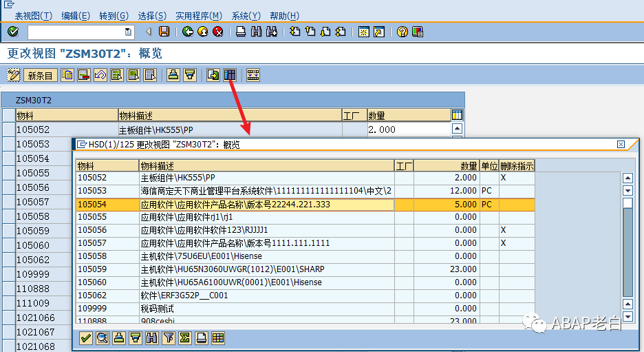Click the Find Next binoculars-plus icon

coord(272,31)
